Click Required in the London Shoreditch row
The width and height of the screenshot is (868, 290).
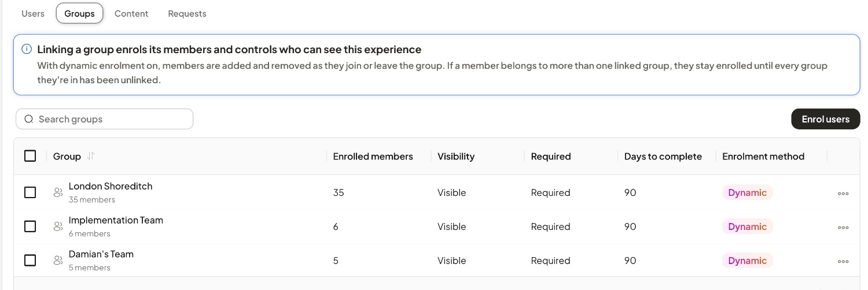point(551,192)
